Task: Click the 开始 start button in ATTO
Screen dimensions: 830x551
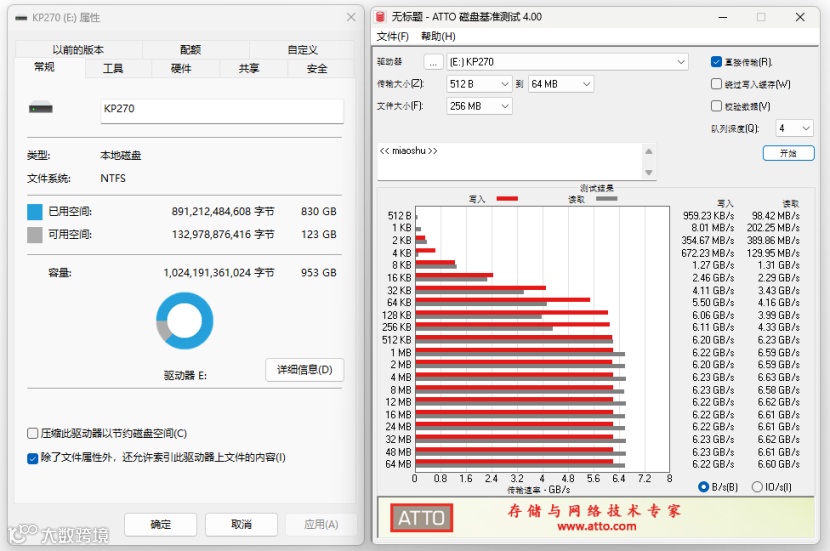Action: tap(788, 153)
